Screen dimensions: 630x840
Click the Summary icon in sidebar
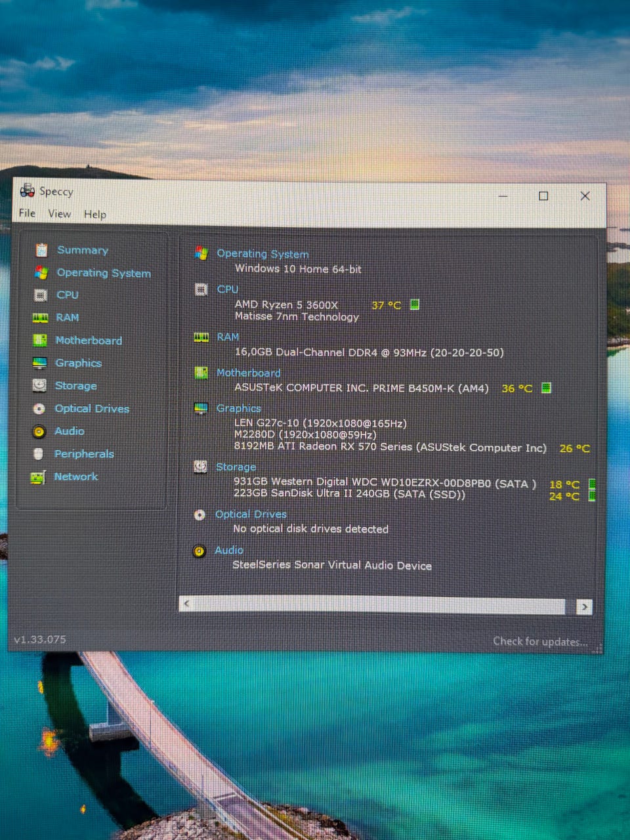click(41, 250)
